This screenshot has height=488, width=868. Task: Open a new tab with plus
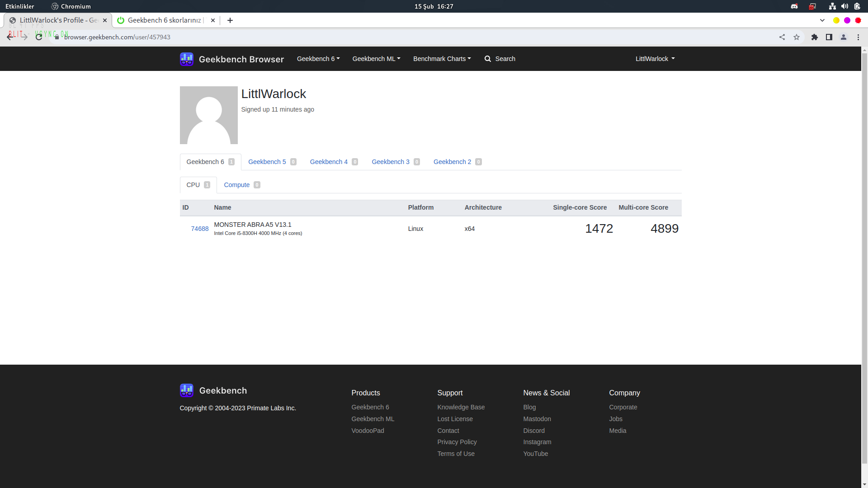pos(230,20)
